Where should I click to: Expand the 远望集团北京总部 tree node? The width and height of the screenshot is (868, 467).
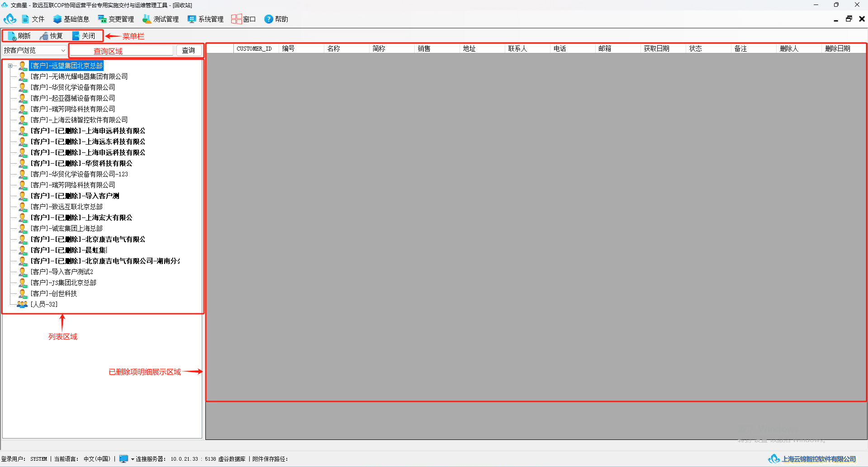pyautogui.click(x=10, y=66)
